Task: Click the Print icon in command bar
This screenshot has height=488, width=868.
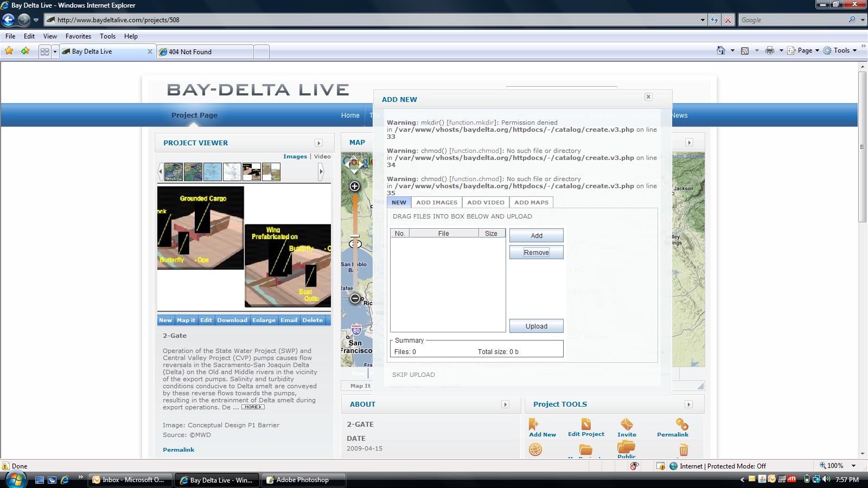Action: tap(770, 50)
